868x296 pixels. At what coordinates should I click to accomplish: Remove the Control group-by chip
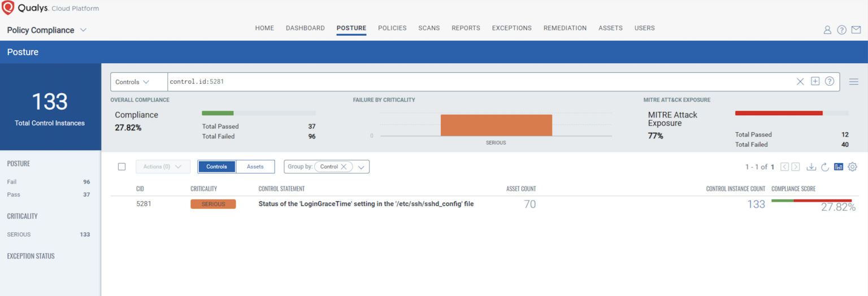344,167
